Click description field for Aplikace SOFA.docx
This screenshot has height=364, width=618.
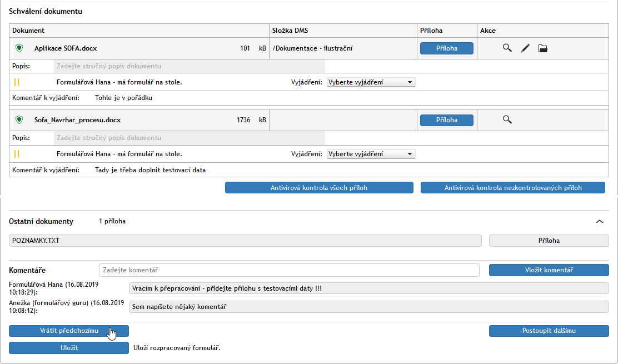189,66
